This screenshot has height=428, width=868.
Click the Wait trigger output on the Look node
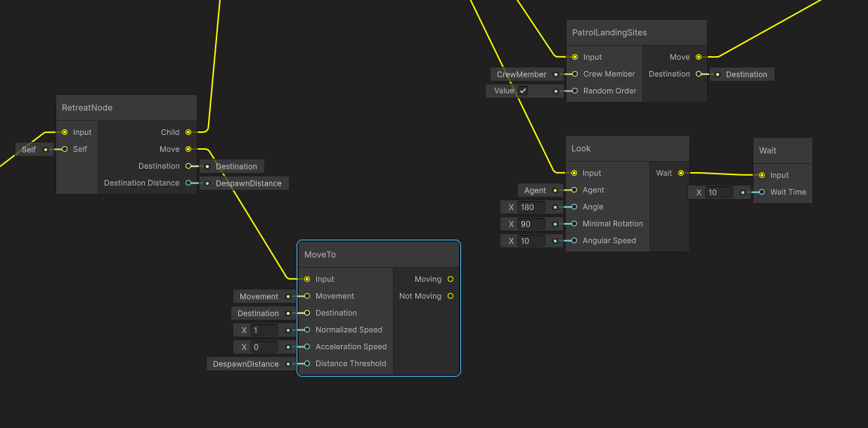(x=680, y=173)
